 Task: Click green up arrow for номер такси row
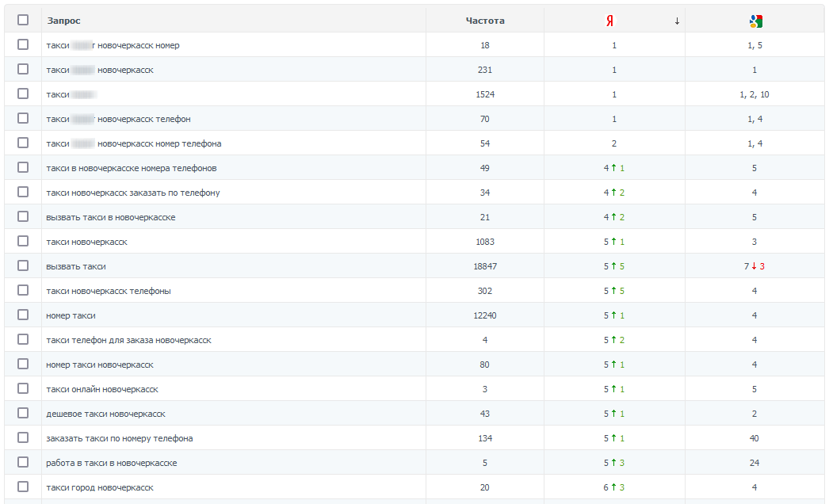613,315
